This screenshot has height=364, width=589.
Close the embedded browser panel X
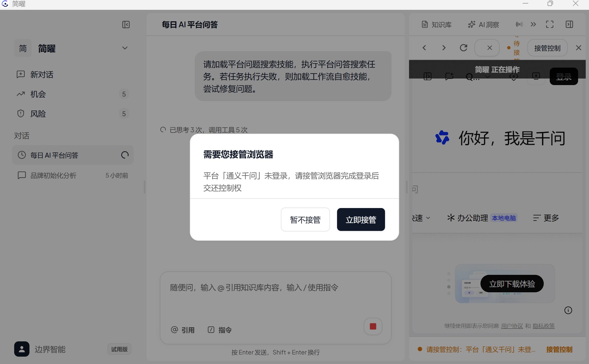pyautogui.click(x=578, y=48)
